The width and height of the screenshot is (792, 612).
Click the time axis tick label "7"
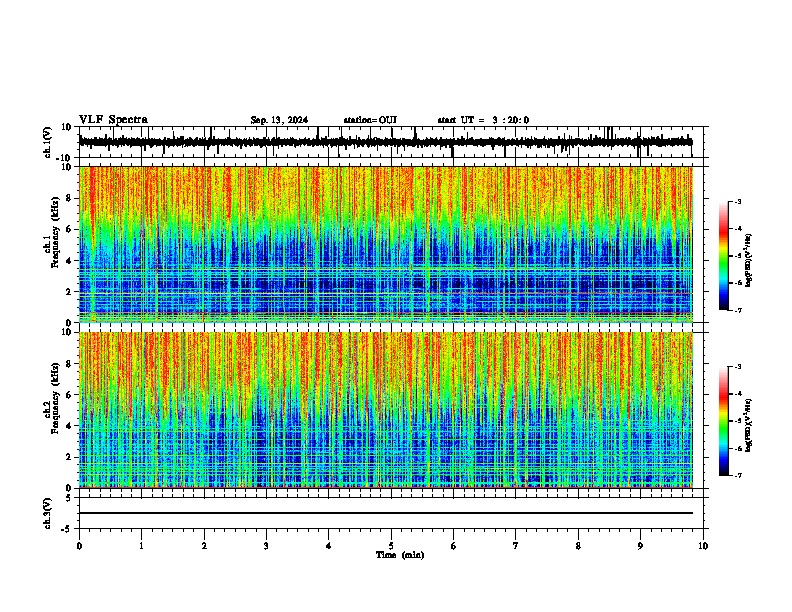click(x=516, y=546)
